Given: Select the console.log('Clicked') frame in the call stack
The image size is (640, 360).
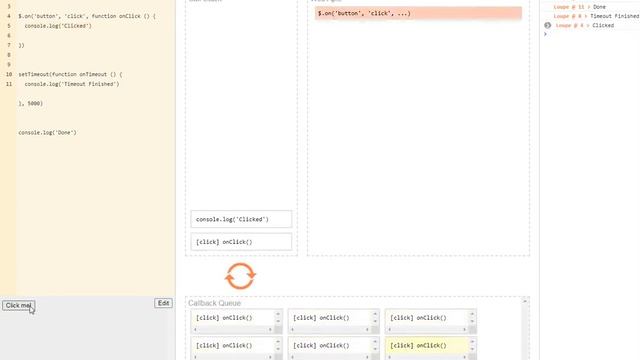Looking at the screenshot, I should pyautogui.click(x=241, y=219).
